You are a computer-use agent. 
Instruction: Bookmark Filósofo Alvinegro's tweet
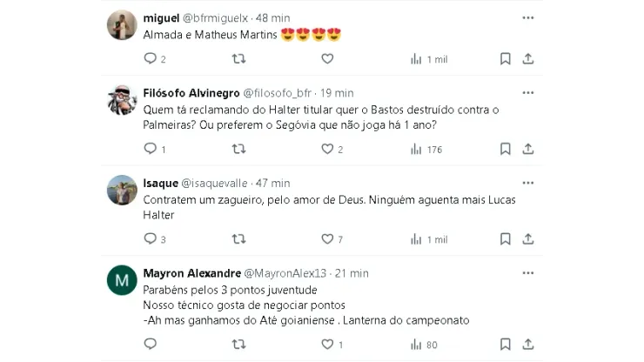(505, 149)
